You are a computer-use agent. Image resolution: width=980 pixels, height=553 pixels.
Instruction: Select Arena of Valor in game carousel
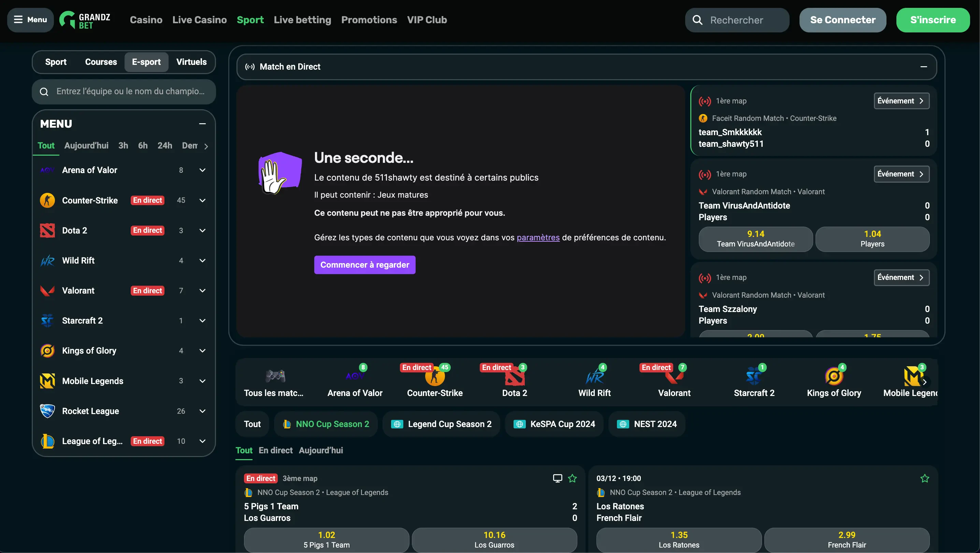pyautogui.click(x=355, y=382)
